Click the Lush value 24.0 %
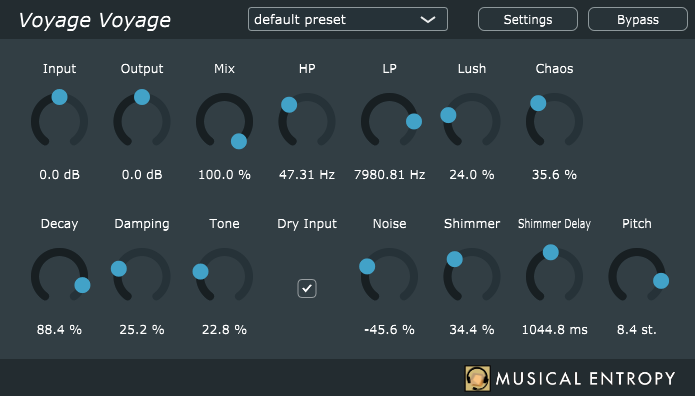695x396 pixels. (x=472, y=175)
